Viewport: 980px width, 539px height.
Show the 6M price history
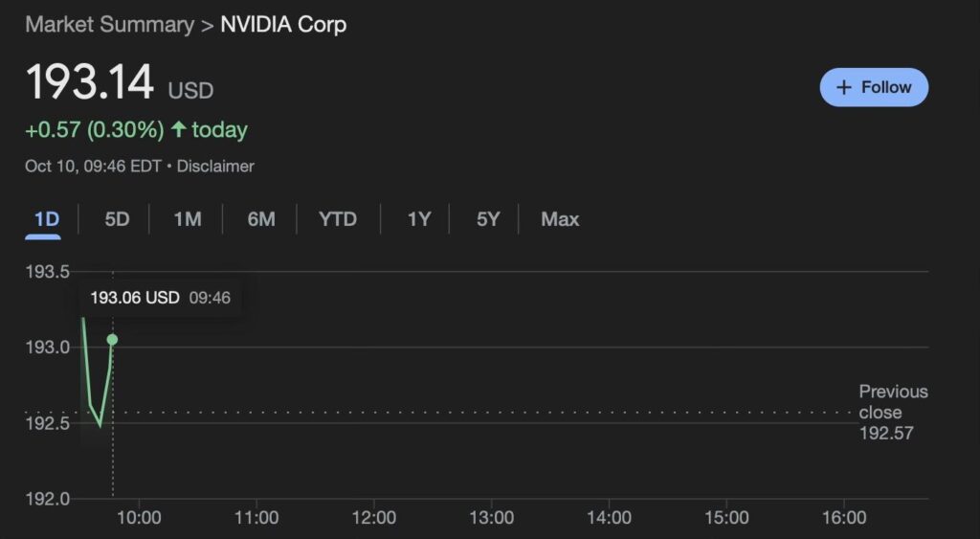[261, 219]
